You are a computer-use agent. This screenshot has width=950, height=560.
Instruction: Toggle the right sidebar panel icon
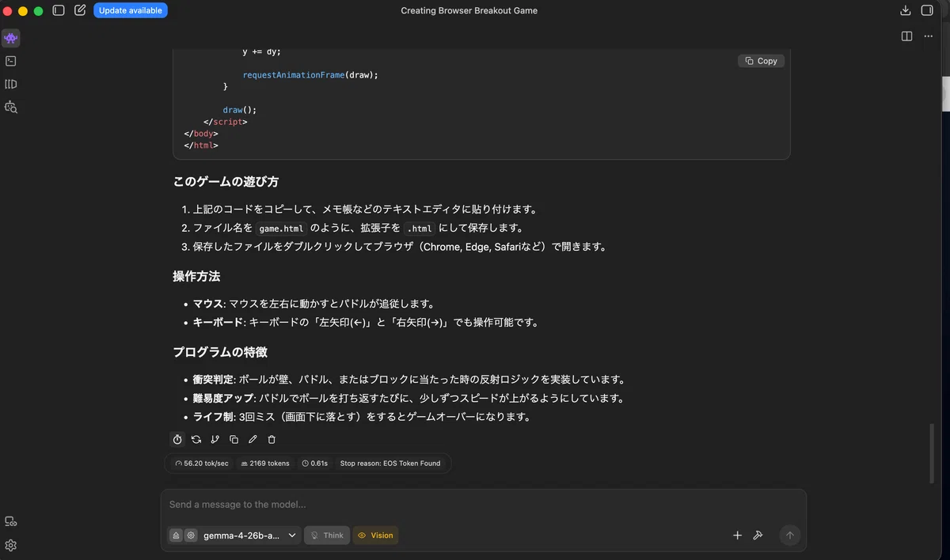coord(928,10)
